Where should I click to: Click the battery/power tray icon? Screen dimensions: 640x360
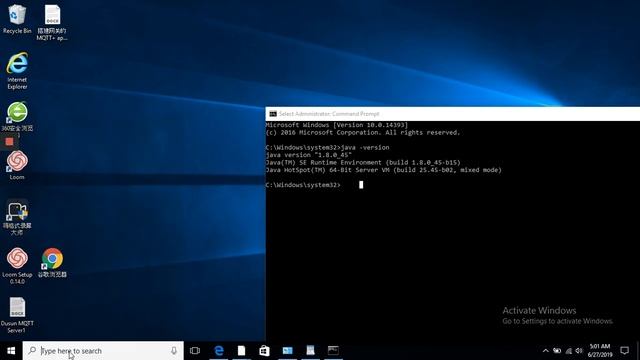pyautogui.click(x=557, y=351)
